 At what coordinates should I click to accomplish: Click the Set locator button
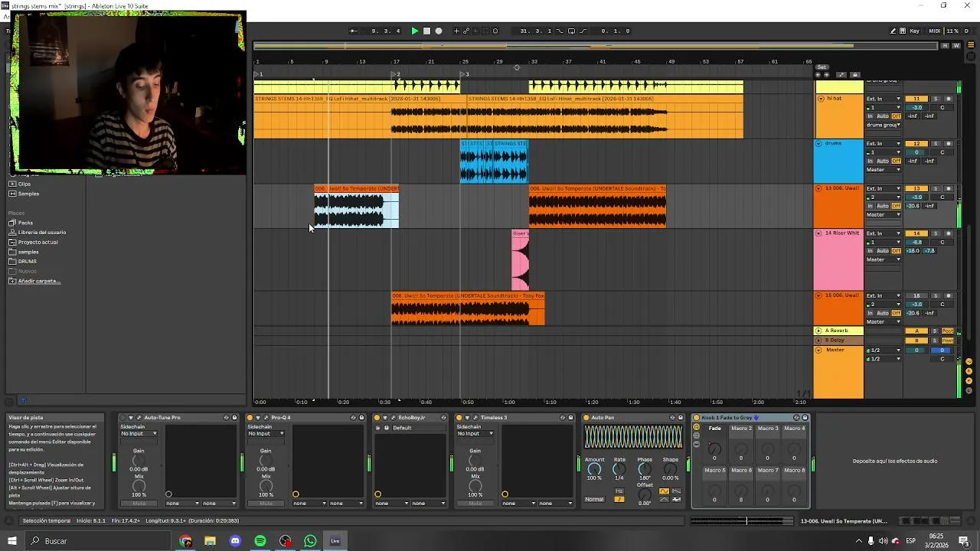click(x=822, y=67)
